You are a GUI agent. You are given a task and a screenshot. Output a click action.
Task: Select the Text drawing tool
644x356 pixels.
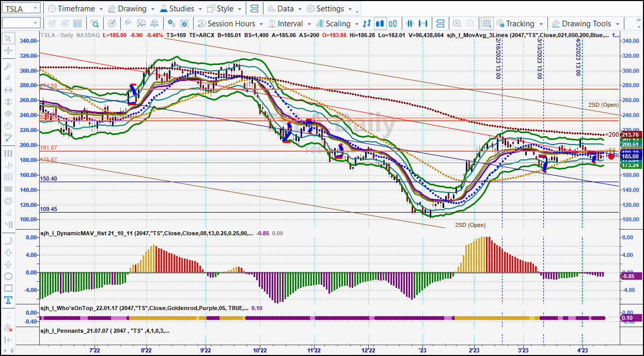pyautogui.click(x=8, y=300)
